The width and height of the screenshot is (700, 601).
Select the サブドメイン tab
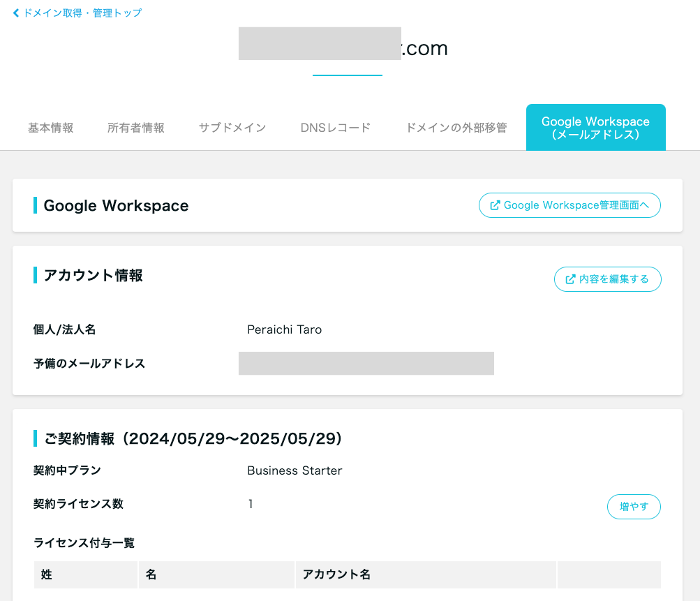pyautogui.click(x=232, y=128)
